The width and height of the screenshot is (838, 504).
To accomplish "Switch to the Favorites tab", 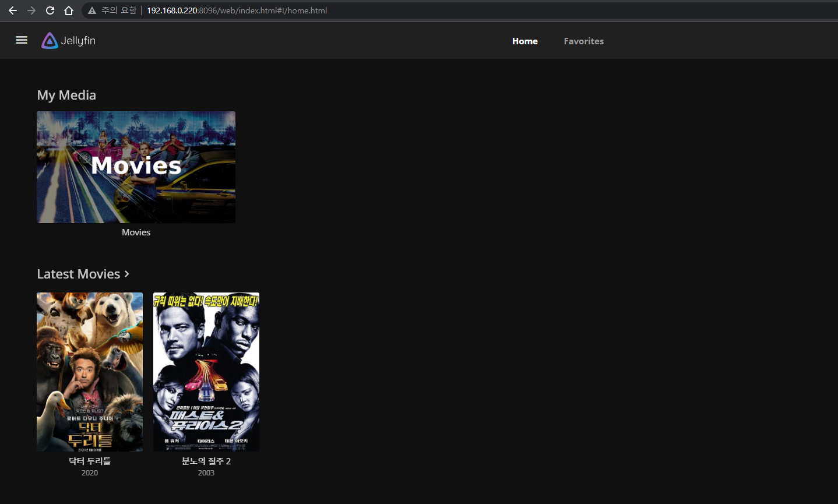I will coord(583,41).
